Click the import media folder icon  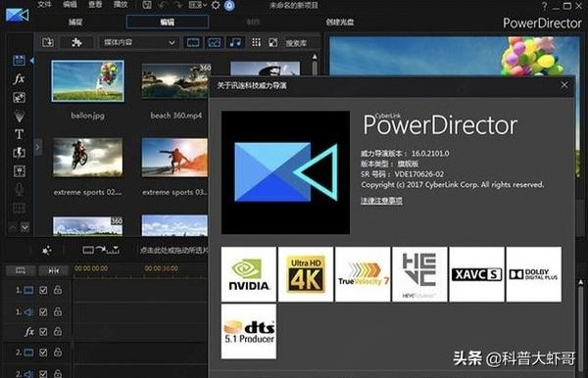pos(48,42)
